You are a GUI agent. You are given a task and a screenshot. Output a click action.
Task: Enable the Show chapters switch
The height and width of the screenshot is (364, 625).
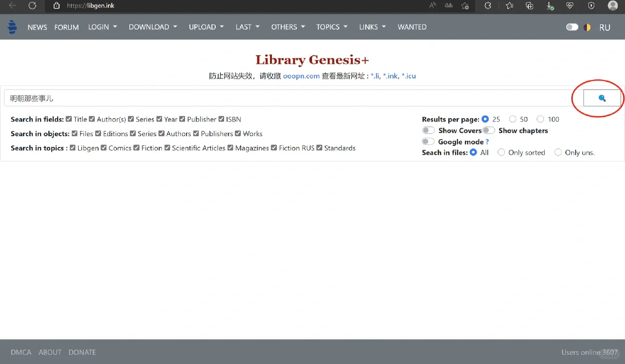(x=489, y=130)
